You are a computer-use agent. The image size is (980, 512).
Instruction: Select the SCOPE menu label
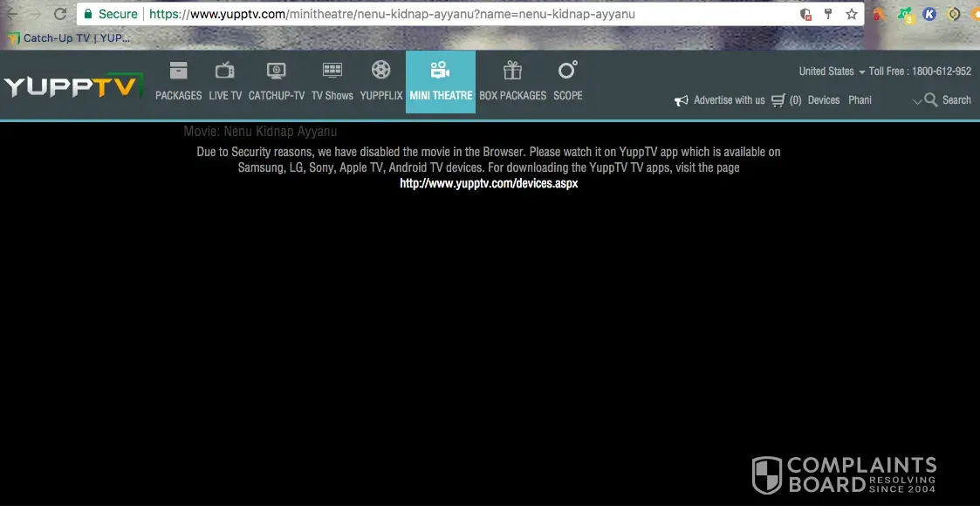567,96
